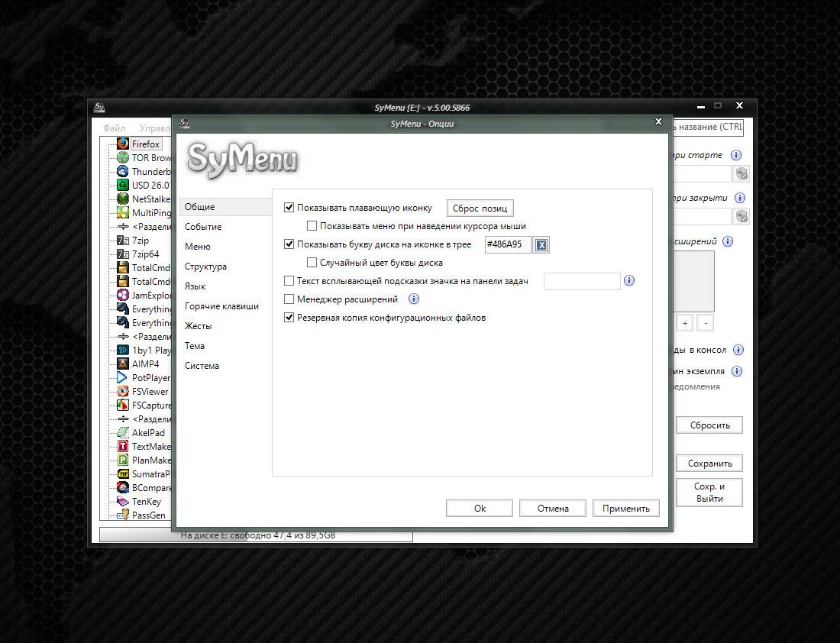Open the Горячие клавиши options tab
The image size is (840, 643).
pos(225,306)
